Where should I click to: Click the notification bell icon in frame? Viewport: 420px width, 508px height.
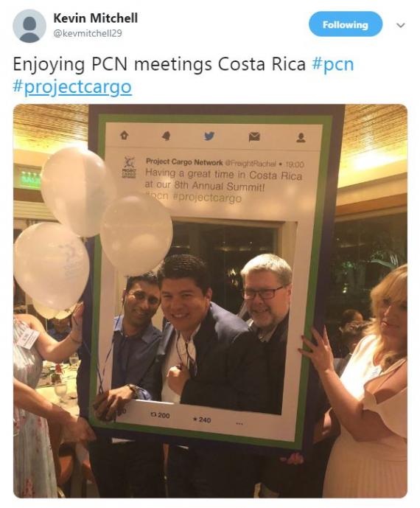(167, 136)
